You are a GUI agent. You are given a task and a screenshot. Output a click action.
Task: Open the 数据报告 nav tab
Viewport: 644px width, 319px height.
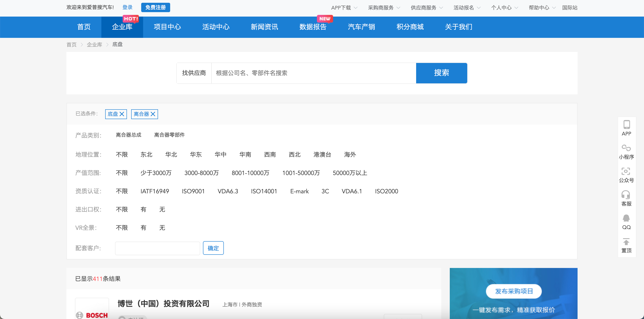point(313,27)
